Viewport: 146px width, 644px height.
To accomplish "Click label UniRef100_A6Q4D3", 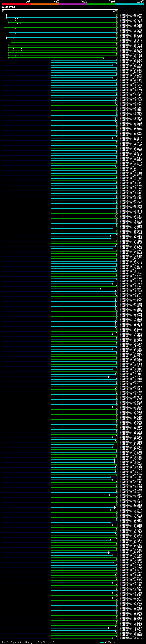I will point(131,72).
